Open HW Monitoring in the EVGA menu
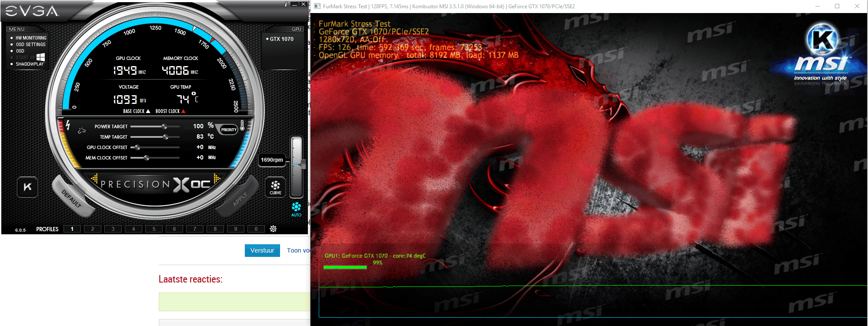Viewport: 868px width, 326px height. [31, 38]
